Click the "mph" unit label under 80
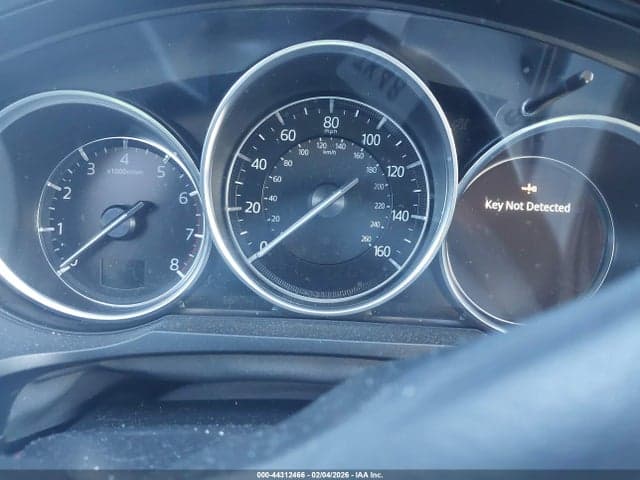The image size is (640, 480). 331,132
